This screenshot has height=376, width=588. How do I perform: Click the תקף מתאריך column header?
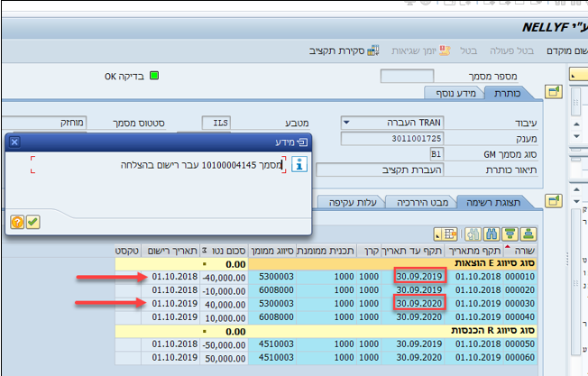coord(474,251)
